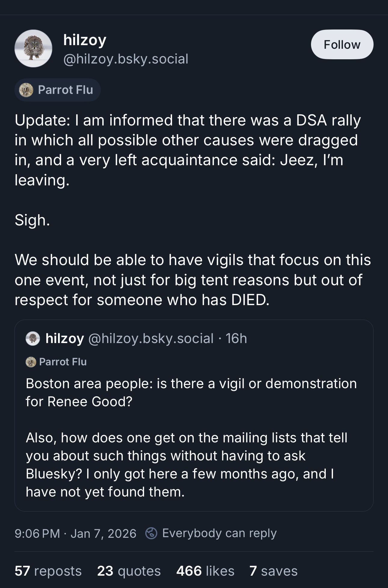Open hilzoy's owl profile avatar
The image size is (388, 588).
click(33, 48)
